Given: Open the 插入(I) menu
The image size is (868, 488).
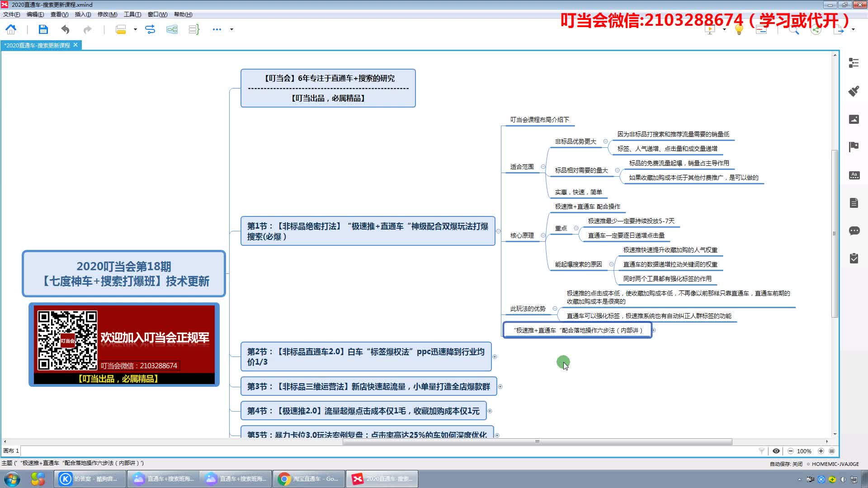Looking at the screenshot, I should [x=83, y=14].
